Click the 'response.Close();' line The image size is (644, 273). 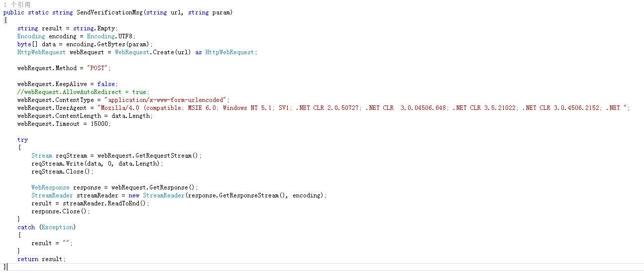pos(61,211)
